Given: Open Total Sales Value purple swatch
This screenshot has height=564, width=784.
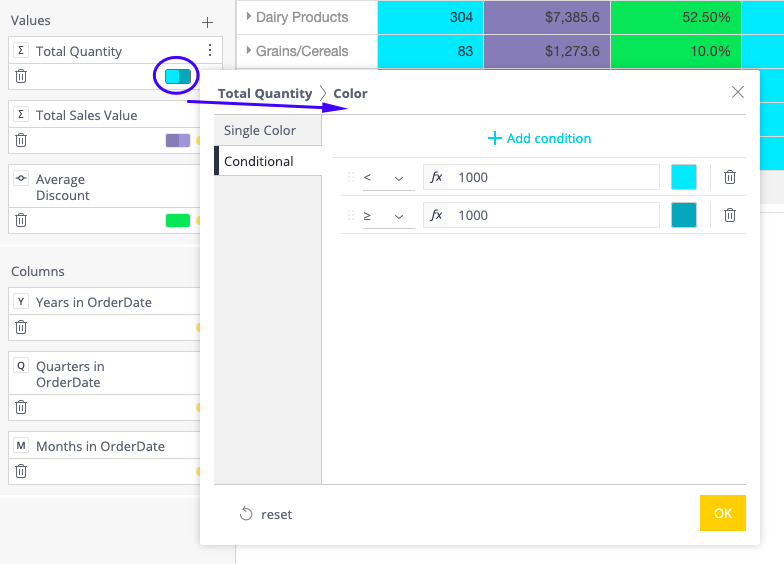Looking at the screenshot, I should pos(178,140).
